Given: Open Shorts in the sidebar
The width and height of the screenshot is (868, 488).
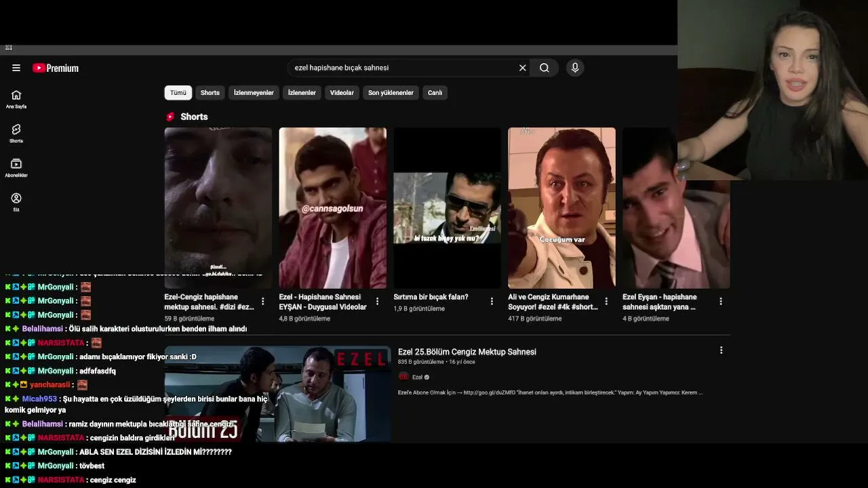Looking at the screenshot, I should pos(16,134).
